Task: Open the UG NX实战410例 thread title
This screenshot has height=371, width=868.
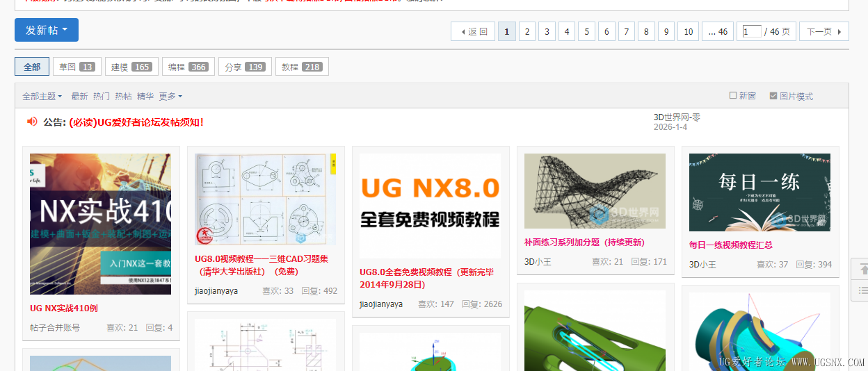Action: click(x=64, y=308)
